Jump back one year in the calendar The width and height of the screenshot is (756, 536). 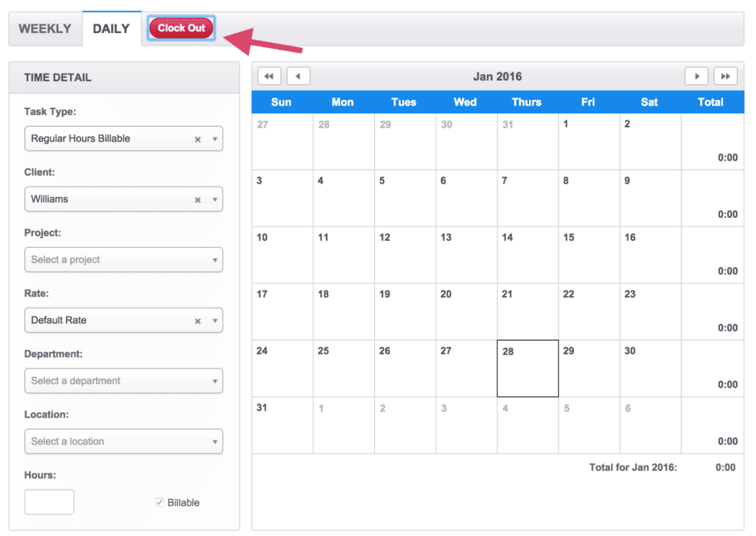[269, 76]
